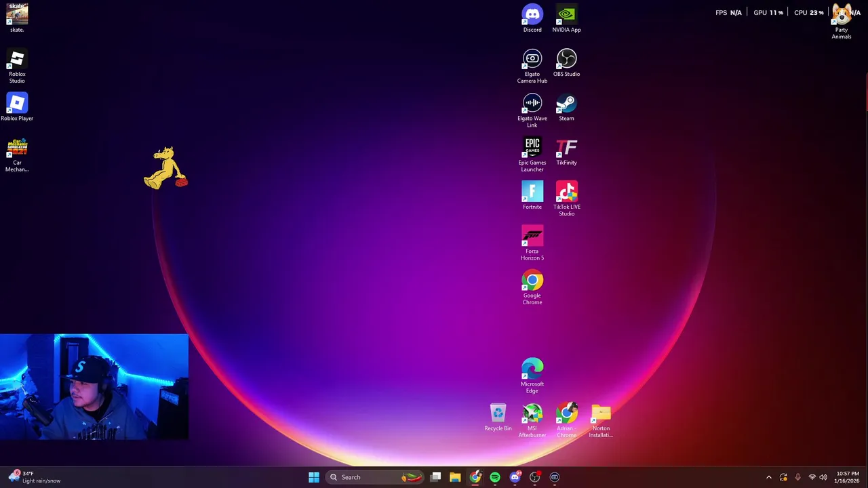868x488 pixels.
Task: Select the NVIDIA App desktop icon
Action: [x=566, y=18]
